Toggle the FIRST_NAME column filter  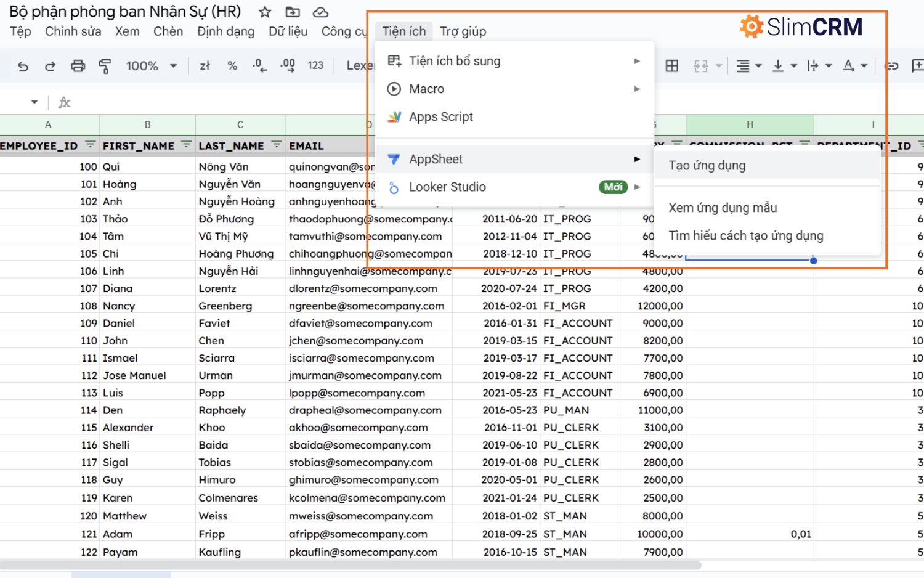(x=186, y=145)
